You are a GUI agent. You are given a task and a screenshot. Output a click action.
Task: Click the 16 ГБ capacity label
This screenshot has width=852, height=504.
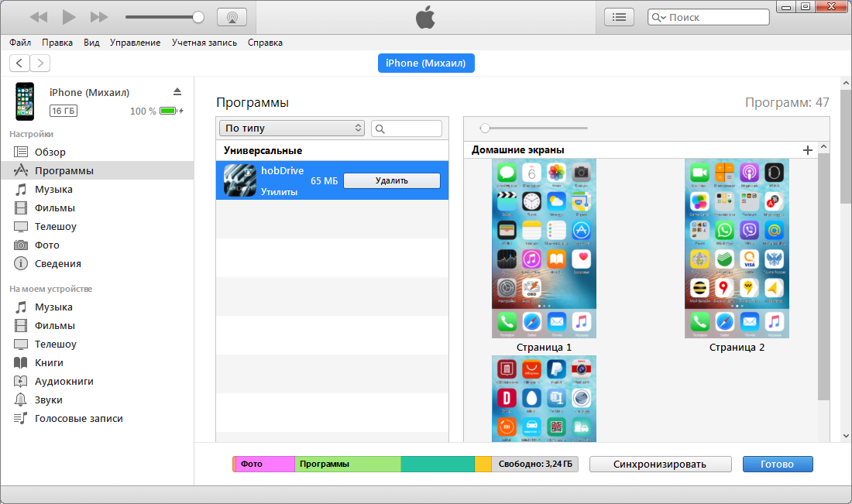coord(64,111)
